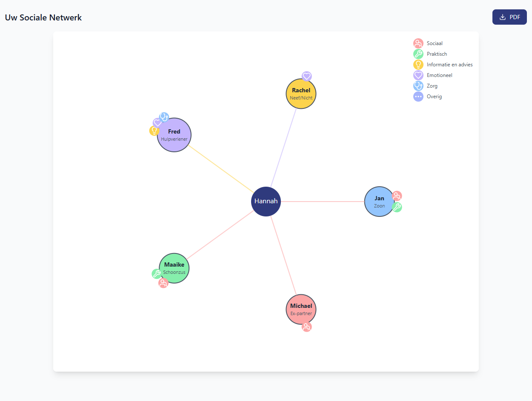Click the green wrench icon on Maaike
532x401 pixels.
(x=157, y=274)
